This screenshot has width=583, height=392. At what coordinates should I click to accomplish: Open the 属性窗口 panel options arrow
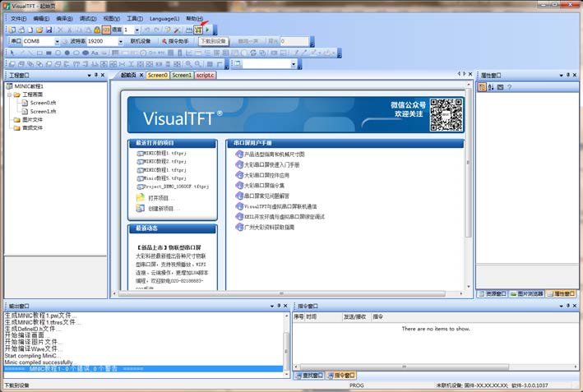coord(561,75)
